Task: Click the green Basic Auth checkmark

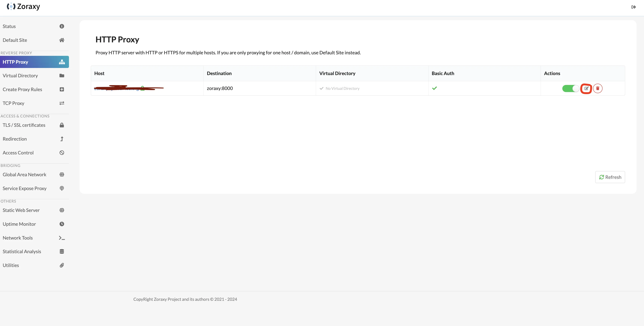Action: click(x=435, y=88)
